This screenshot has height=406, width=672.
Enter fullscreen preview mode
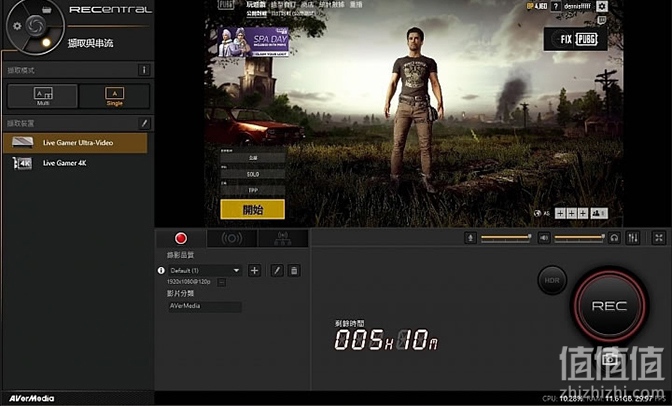(x=659, y=238)
